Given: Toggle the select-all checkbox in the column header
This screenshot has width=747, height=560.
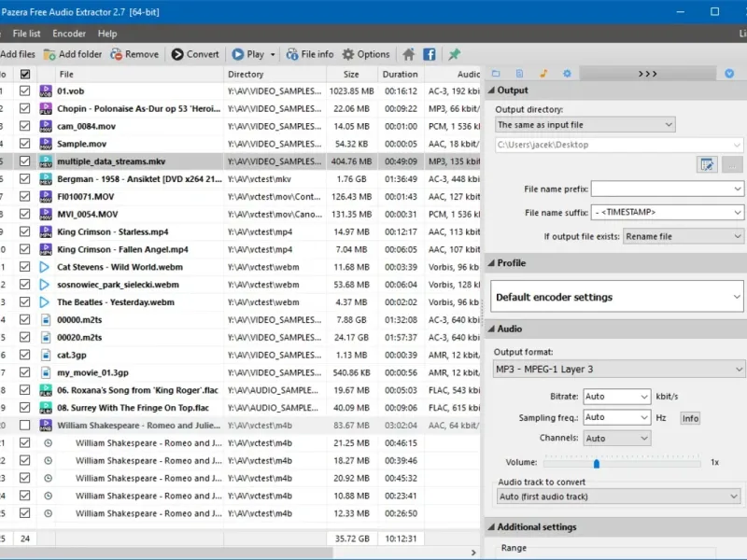Looking at the screenshot, I should [25, 74].
